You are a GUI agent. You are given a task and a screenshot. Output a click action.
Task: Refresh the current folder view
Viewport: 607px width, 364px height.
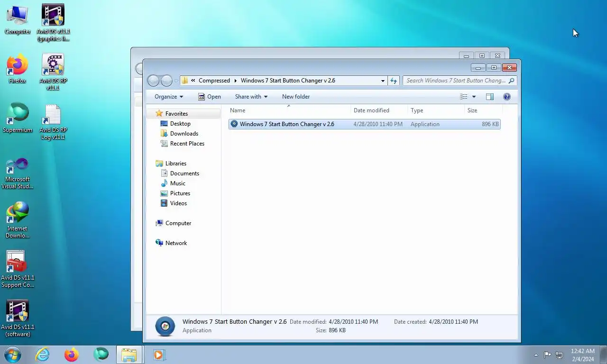(394, 81)
